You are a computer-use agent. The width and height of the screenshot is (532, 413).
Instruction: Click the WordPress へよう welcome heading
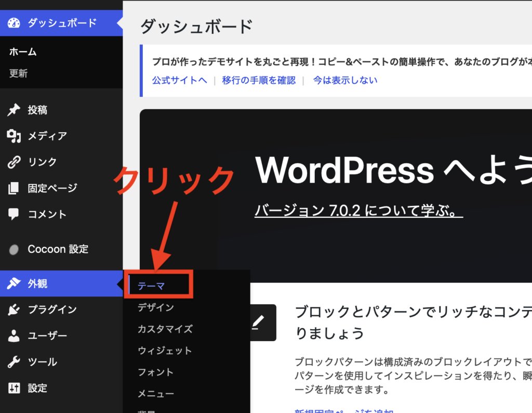click(x=394, y=170)
